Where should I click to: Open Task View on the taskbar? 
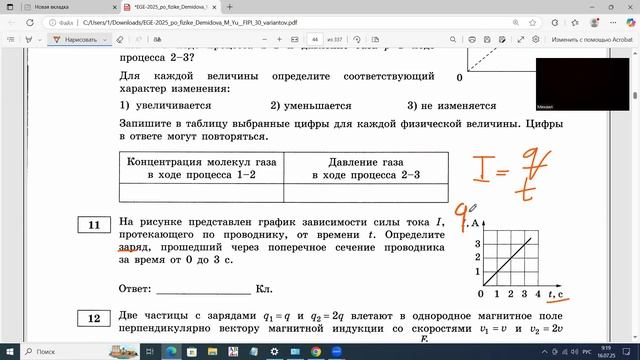[x=150, y=351]
